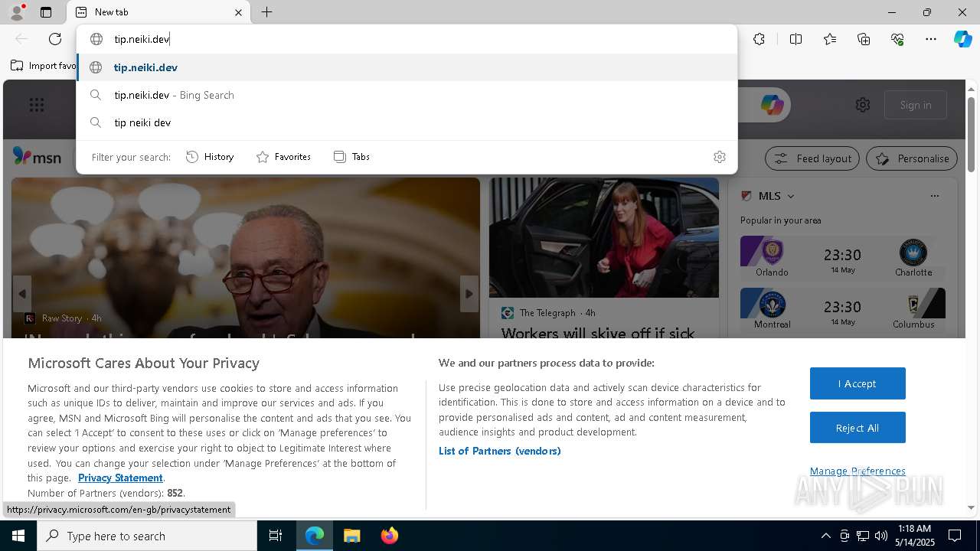
Task: Open Browser essentials heart icon
Action: click(x=897, y=39)
